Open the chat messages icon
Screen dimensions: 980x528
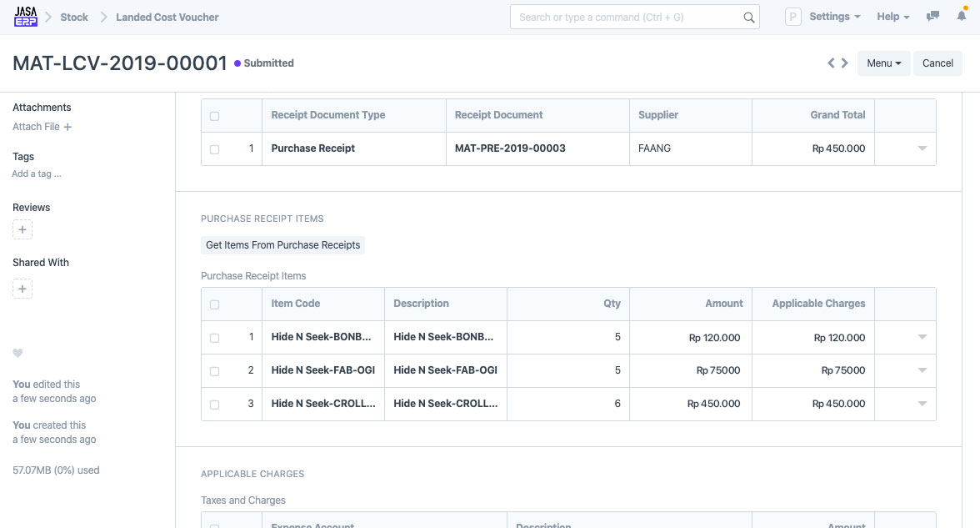(933, 17)
